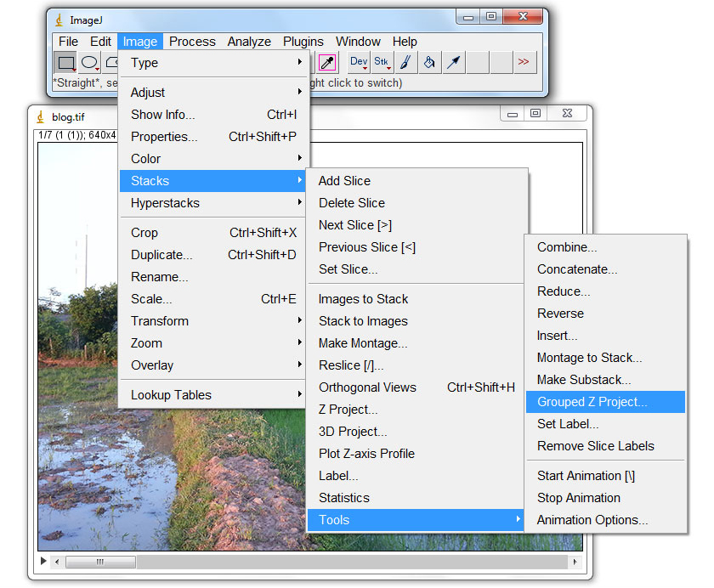Open the Process menu
Screen dimensions: 714x588
coord(192,41)
